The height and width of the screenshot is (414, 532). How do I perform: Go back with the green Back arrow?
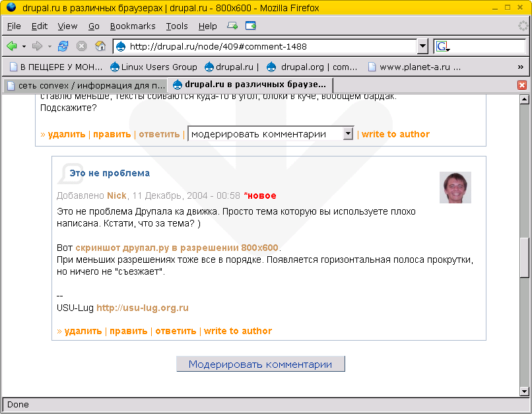12,46
